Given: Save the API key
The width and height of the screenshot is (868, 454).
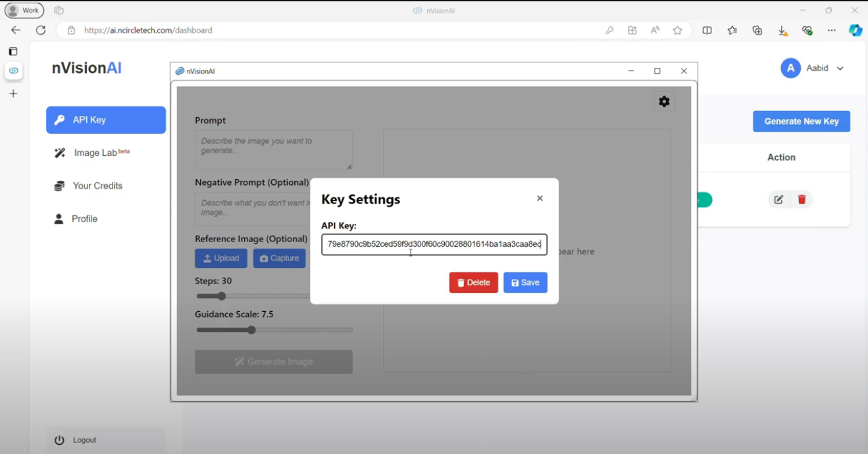Looking at the screenshot, I should click(x=525, y=282).
